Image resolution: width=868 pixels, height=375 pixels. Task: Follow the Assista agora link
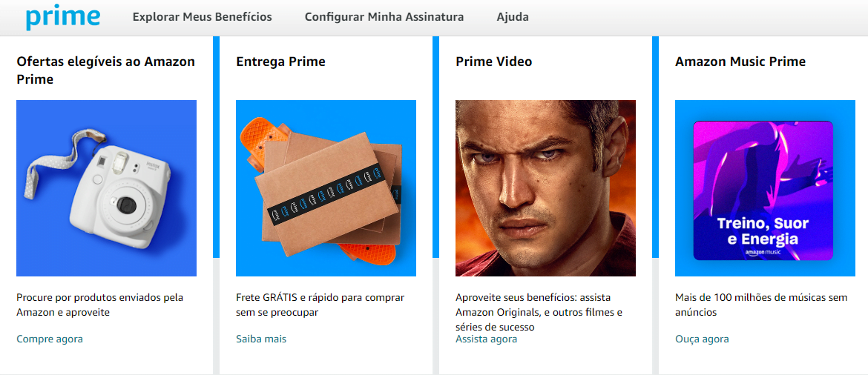click(487, 339)
